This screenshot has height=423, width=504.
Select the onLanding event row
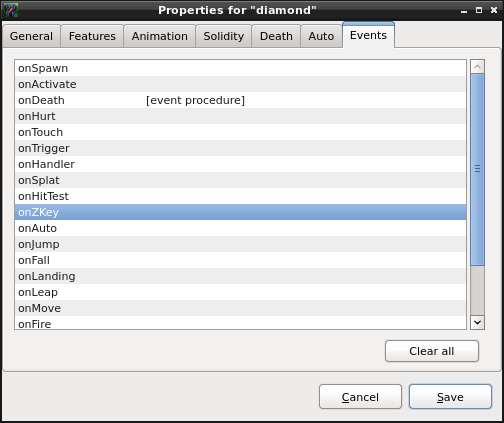pos(240,276)
